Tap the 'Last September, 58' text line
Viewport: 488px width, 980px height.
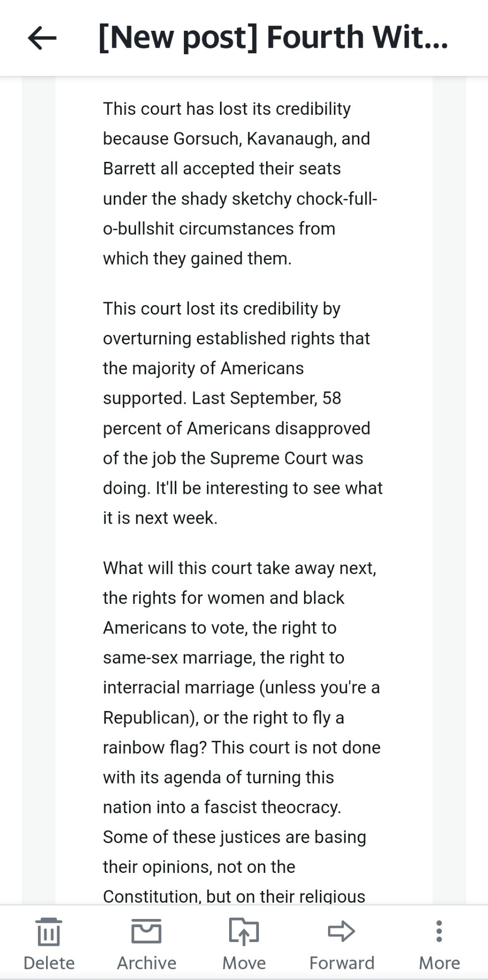(x=266, y=398)
